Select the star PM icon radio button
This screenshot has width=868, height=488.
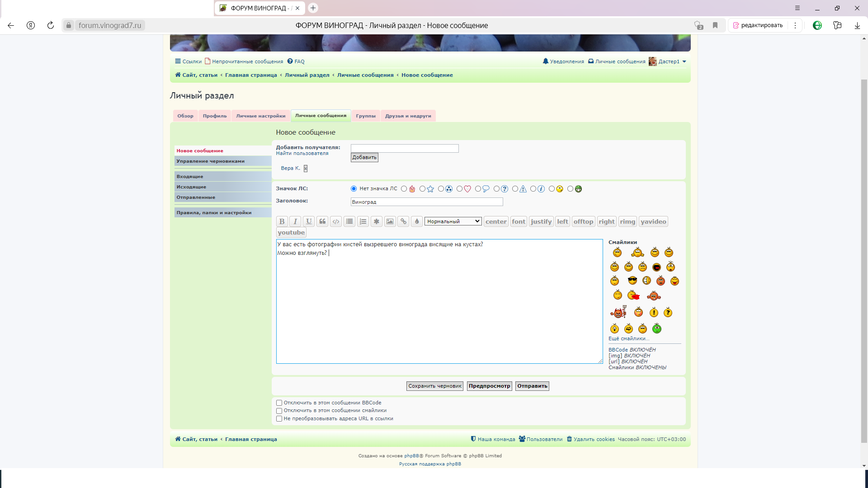[422, 189]
